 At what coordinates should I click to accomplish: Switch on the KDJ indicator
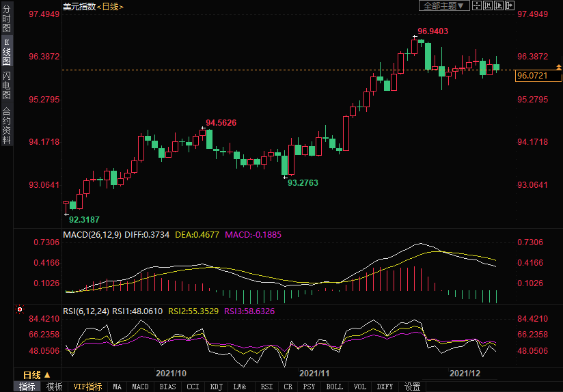point(216,387)
